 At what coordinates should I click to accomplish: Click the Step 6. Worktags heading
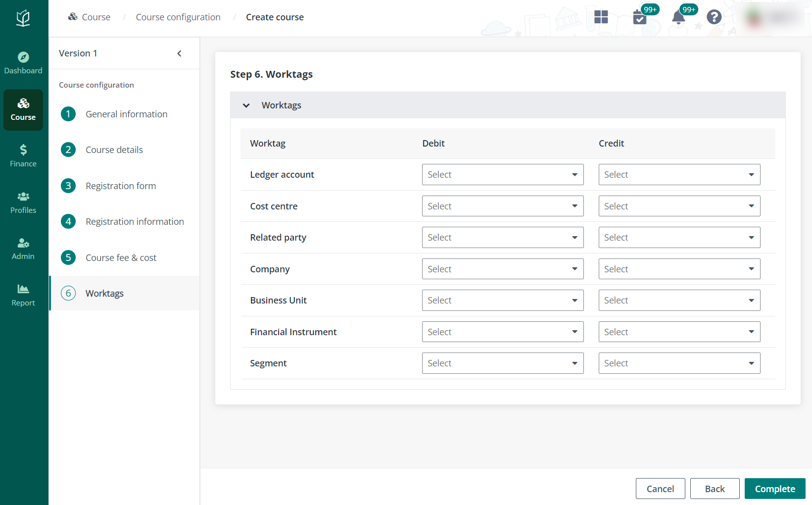pyautogui.click(x=271, y=74)
